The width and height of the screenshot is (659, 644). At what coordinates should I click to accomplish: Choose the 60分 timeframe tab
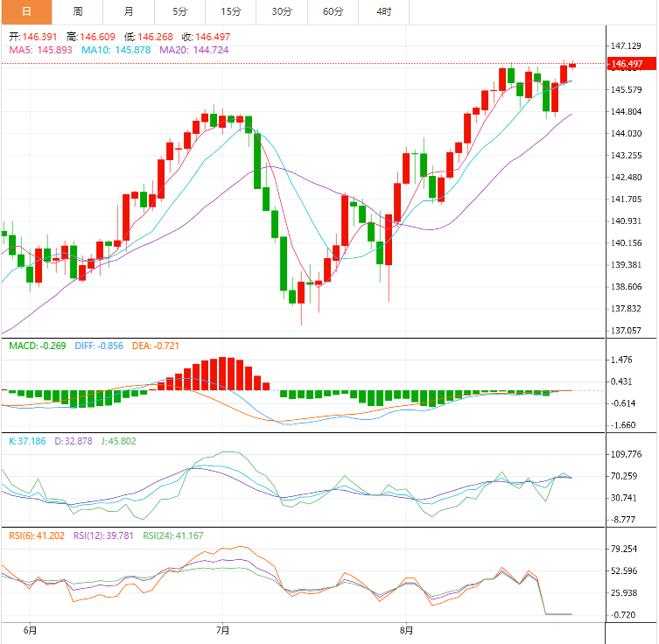coord(333,11)
